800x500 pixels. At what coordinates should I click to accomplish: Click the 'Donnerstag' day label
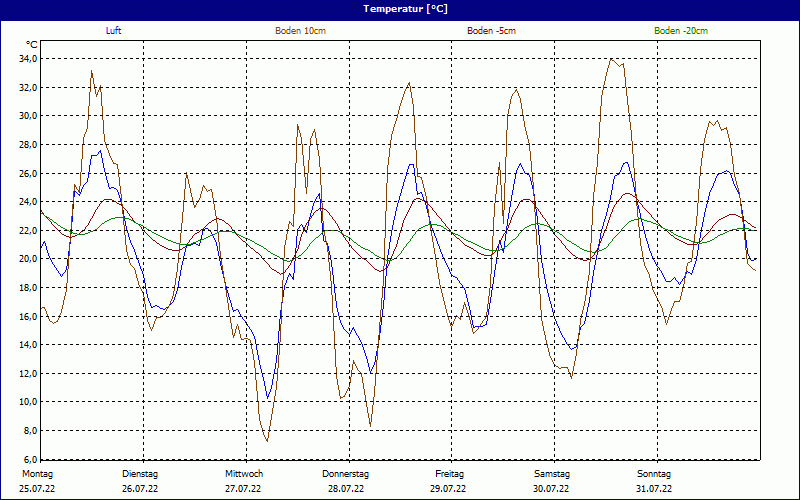click(x=346, y=473)
